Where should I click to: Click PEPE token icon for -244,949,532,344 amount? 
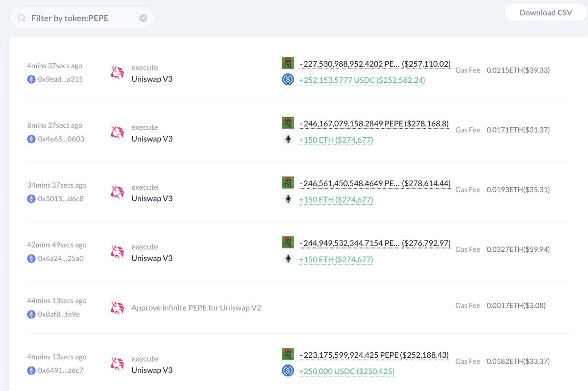288,242
